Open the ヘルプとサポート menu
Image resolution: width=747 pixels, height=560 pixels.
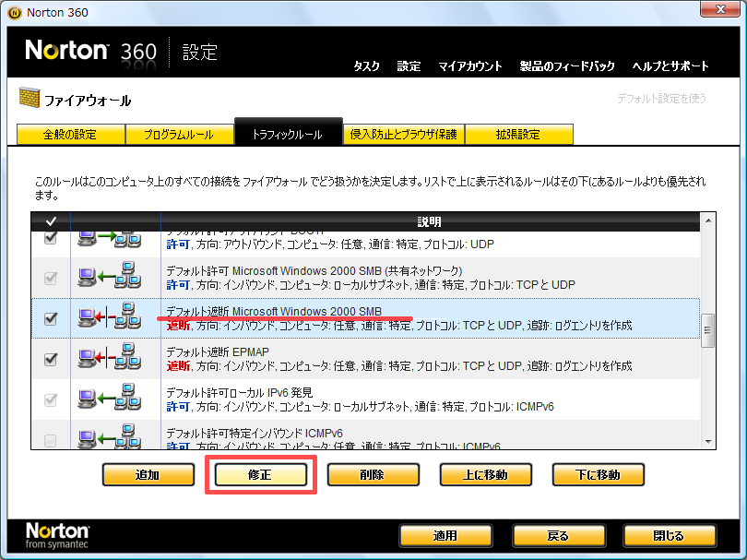tap(670, 66)
